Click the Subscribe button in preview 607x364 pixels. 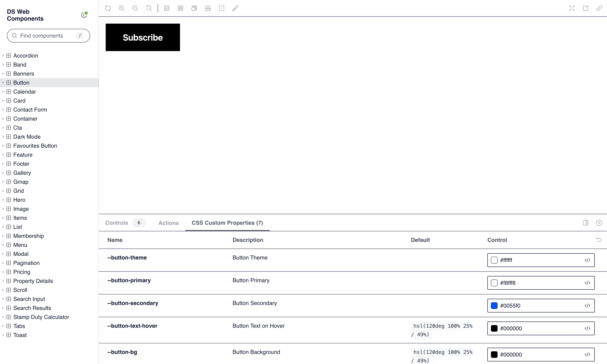(143, 37)
